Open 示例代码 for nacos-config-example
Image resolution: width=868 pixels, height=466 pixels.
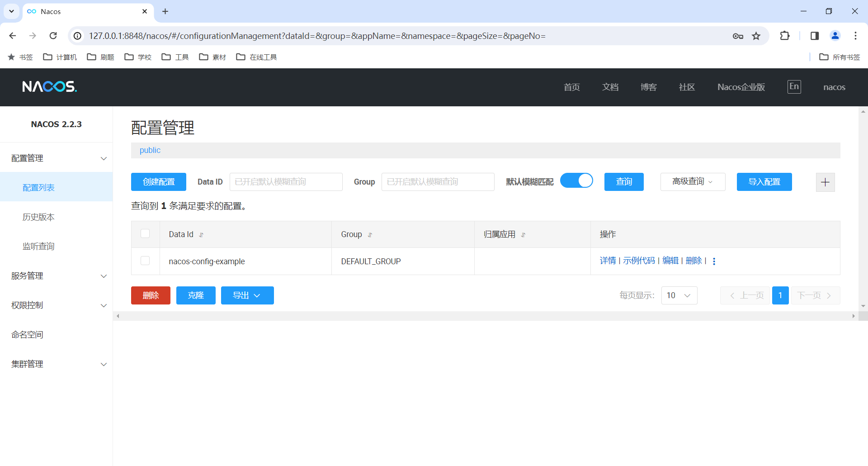pos(639,261)
